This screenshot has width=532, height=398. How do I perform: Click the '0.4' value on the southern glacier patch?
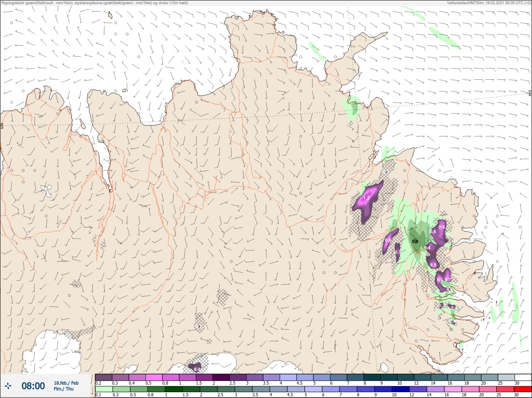(x=197, y=369)
